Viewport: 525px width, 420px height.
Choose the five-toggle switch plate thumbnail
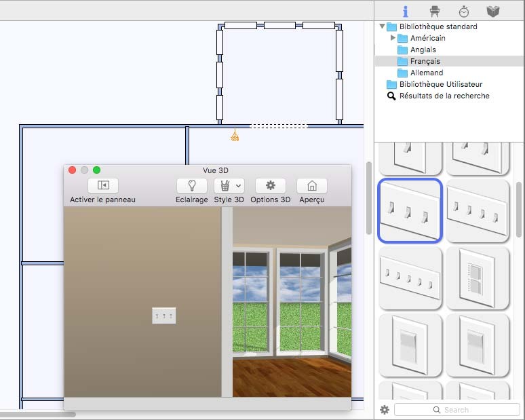tap(410, 278)
